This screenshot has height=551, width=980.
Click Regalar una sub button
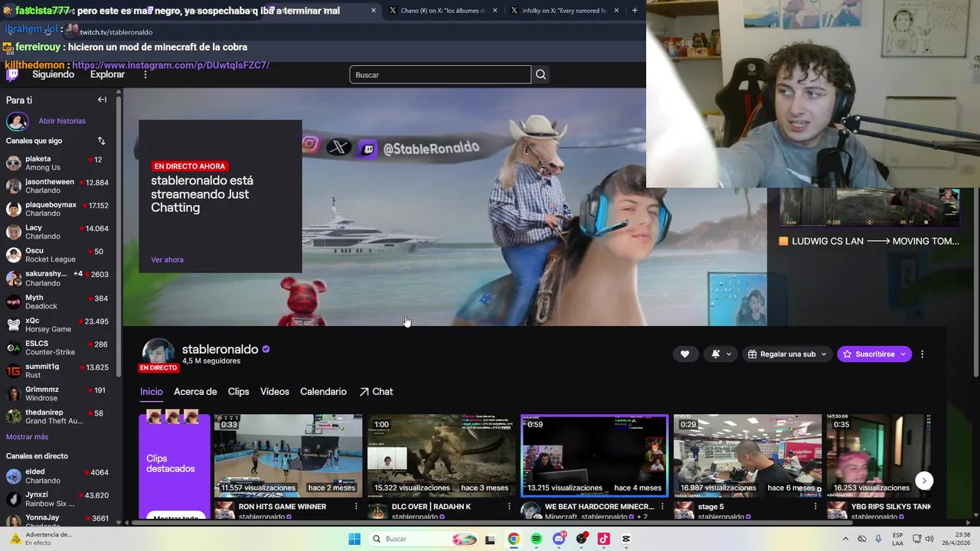(x=787, y=354)
